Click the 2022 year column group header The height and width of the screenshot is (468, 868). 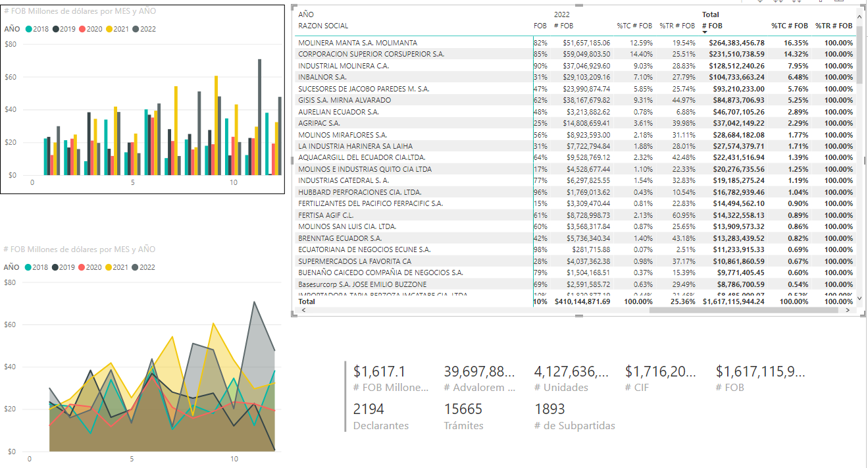click(562, 14)
